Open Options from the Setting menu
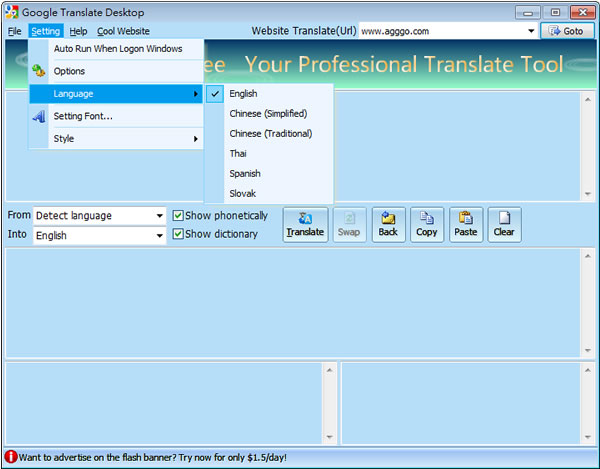This screenshot has width=600, height=469. 116,71
